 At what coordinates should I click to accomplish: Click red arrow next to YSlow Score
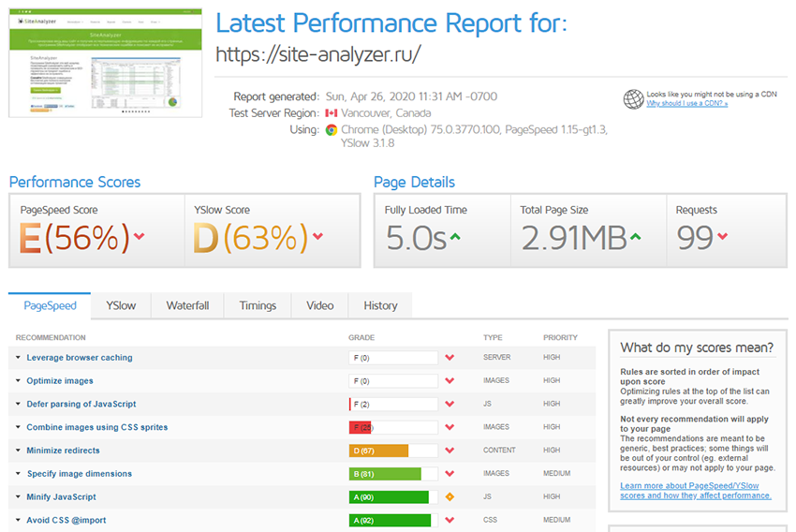tap(317, 236)
